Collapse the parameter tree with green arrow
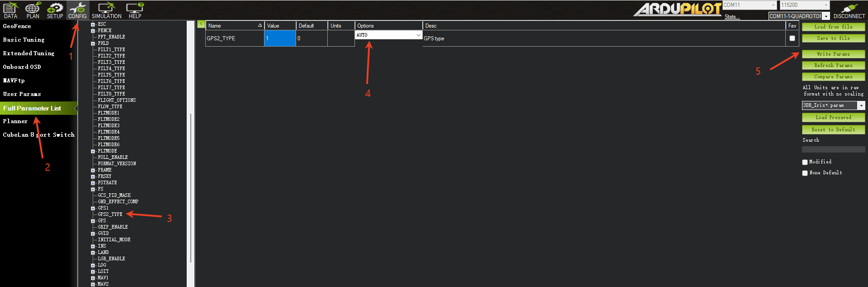Image resolution: width=868 pixels, height=287 pixels. click(x=201, y=24)
